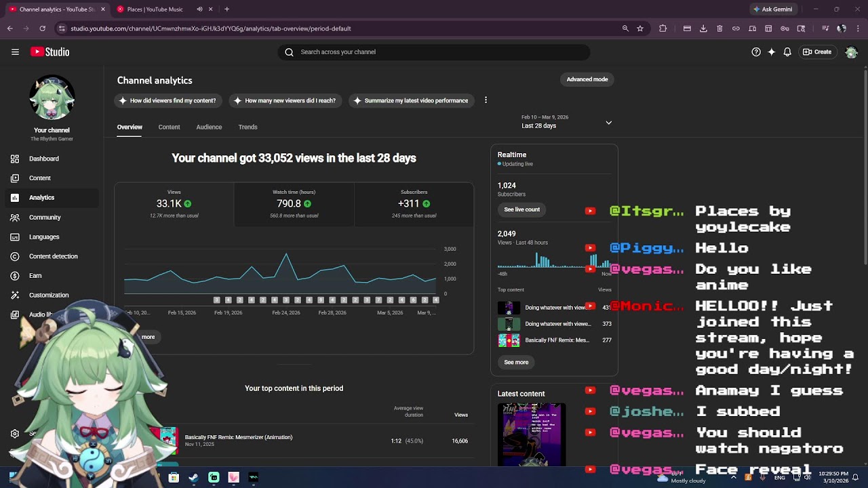The image size is (868, 488).
Task: Click the Create button
Action: pos(817,52)
